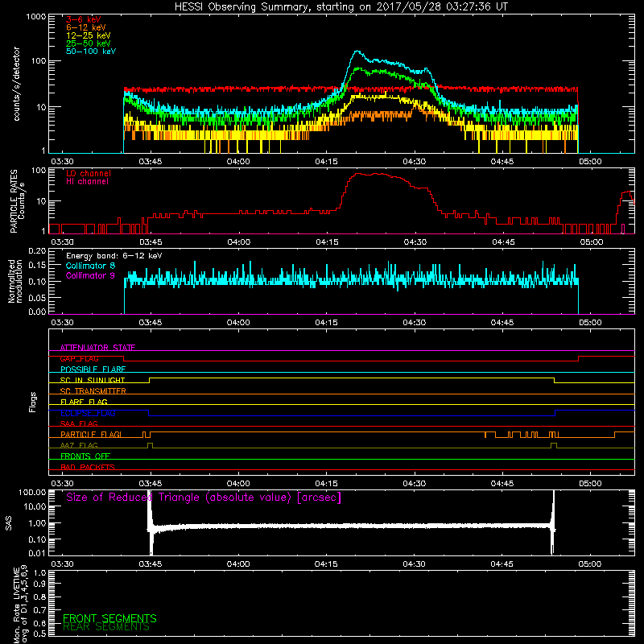Click the Flags axis label

pyautogui.click(x=32, y=402)
